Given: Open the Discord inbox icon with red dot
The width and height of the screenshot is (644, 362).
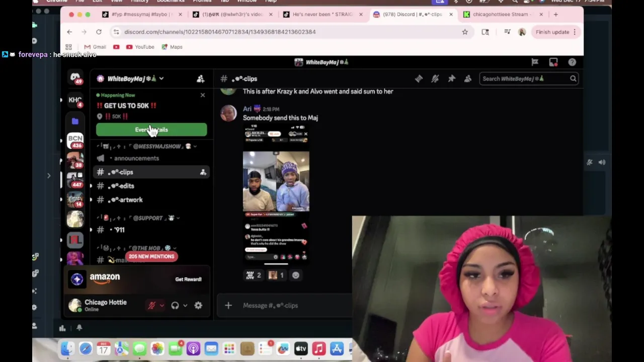Looking at the screenshot, I should tap(553, 62).
